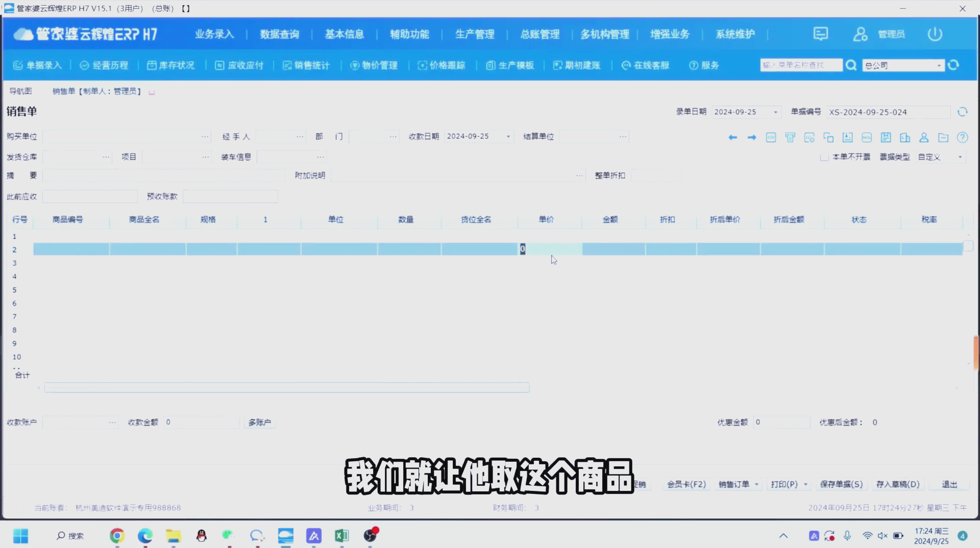Click the 管理员 user avatar icon
The width and height of the screenshot is (980, 548).
pos(860,34)
